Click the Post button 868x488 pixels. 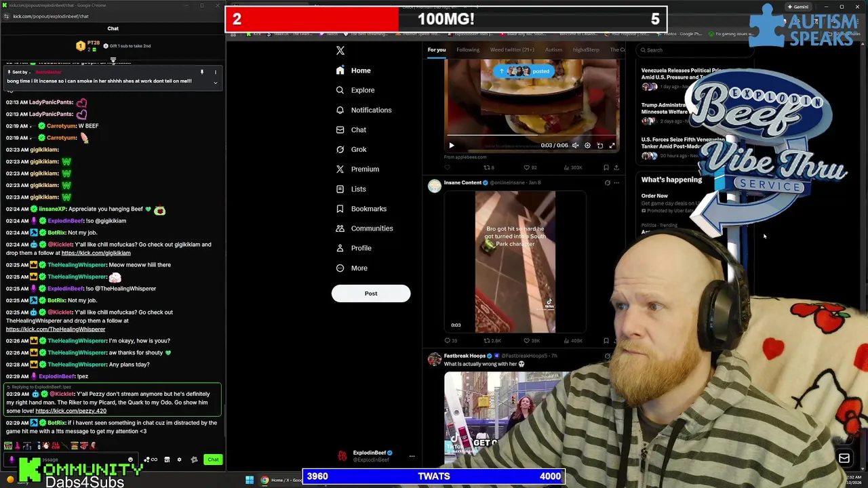(x=371, y=293)
